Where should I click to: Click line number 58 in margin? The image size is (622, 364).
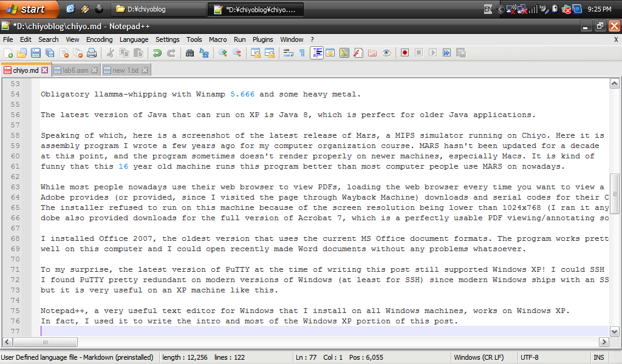click(x=15, y=135)
